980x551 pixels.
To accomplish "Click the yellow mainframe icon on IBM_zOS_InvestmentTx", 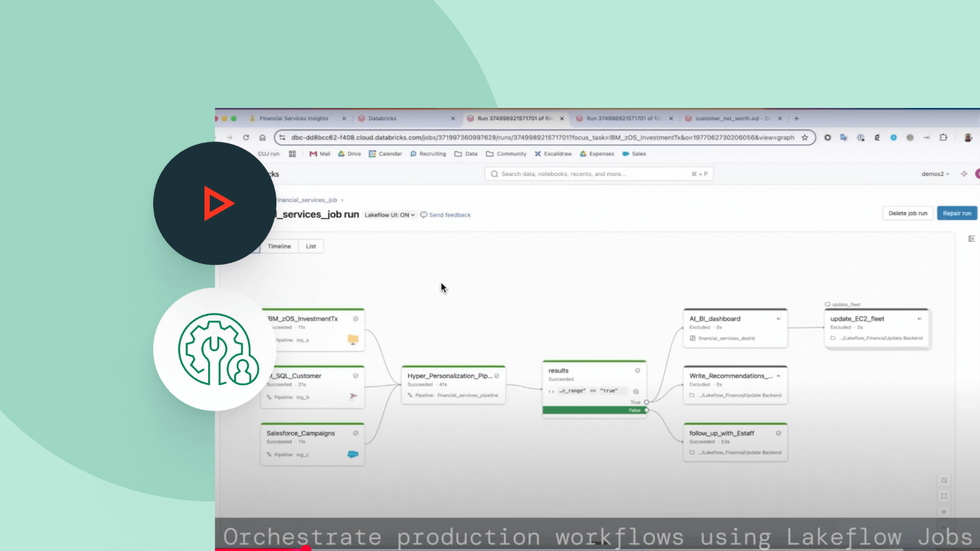I will click(x=353, y=339).
